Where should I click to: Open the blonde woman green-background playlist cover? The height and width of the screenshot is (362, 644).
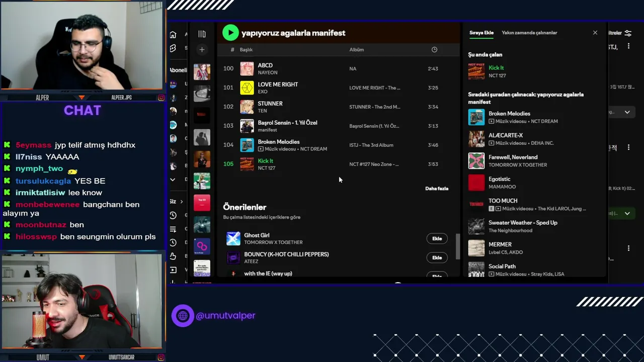pos(202,181)
